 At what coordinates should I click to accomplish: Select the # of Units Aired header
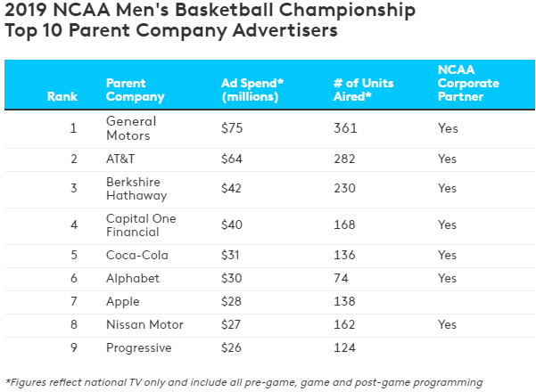(x=363, y=90)
